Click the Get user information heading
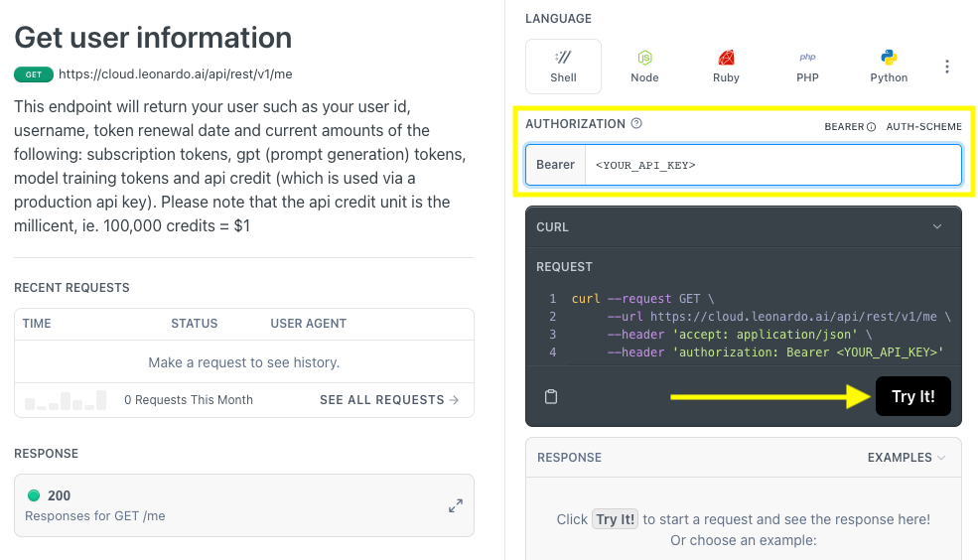 153,38
